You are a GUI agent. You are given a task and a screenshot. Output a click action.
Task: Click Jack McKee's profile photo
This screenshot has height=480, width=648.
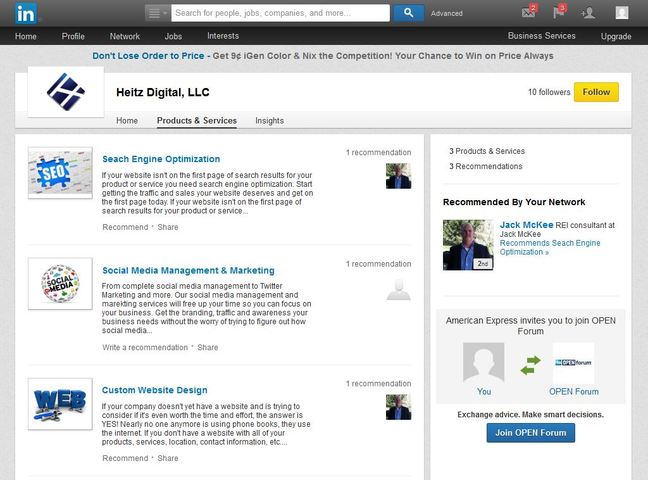(x=468, y=245)
